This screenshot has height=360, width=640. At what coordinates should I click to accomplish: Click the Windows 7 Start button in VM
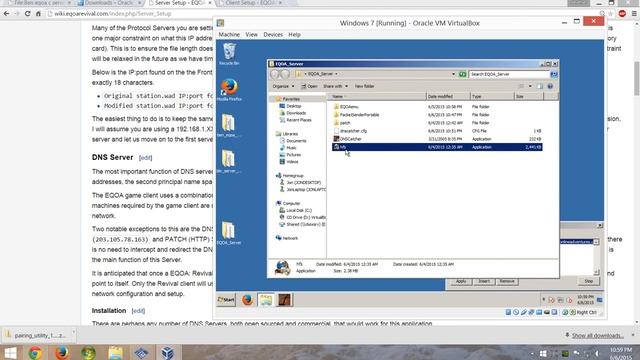tap(226, 300)
